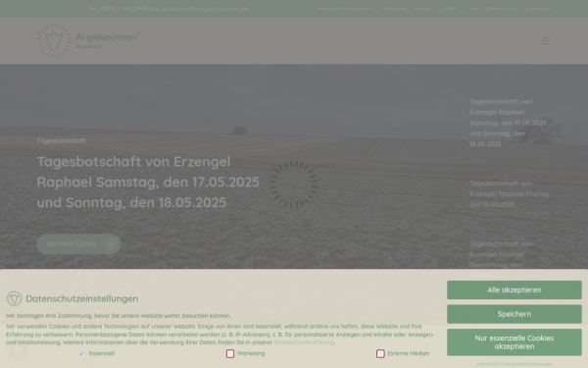The height and width of the screenshot is (368, 588).
Task: Go to Kontakt in top menu
Action: point(423,8)
